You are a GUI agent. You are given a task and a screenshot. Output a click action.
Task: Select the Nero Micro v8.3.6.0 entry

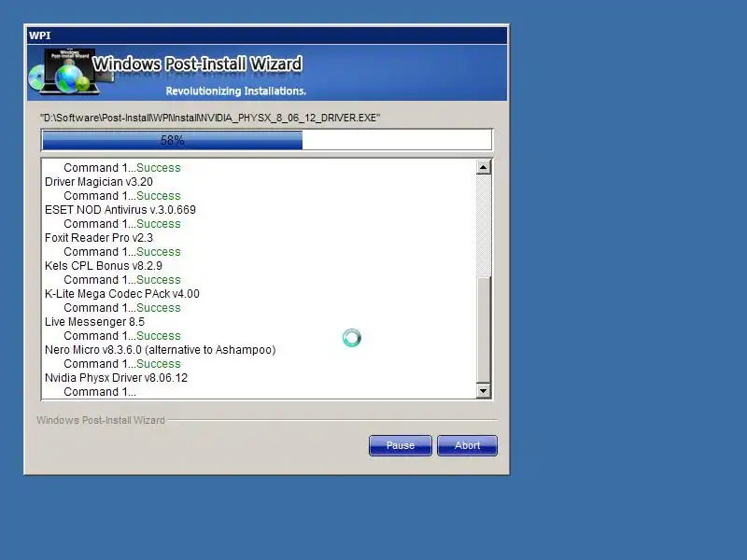(160, 350)
